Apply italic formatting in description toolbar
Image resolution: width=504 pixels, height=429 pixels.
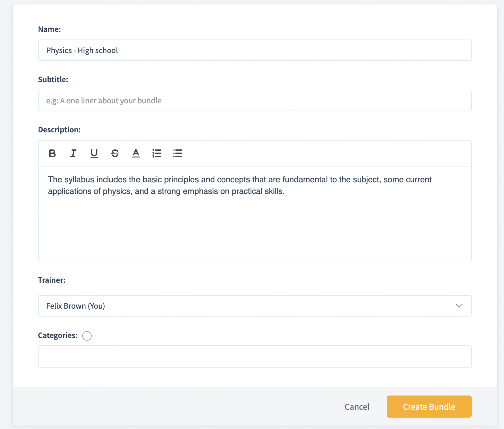[73, 154]
